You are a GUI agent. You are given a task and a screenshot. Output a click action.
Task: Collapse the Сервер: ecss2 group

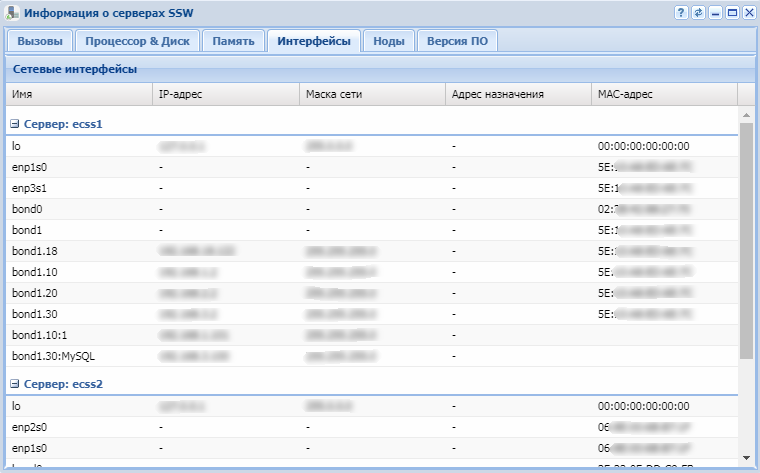tap(15, 384)
